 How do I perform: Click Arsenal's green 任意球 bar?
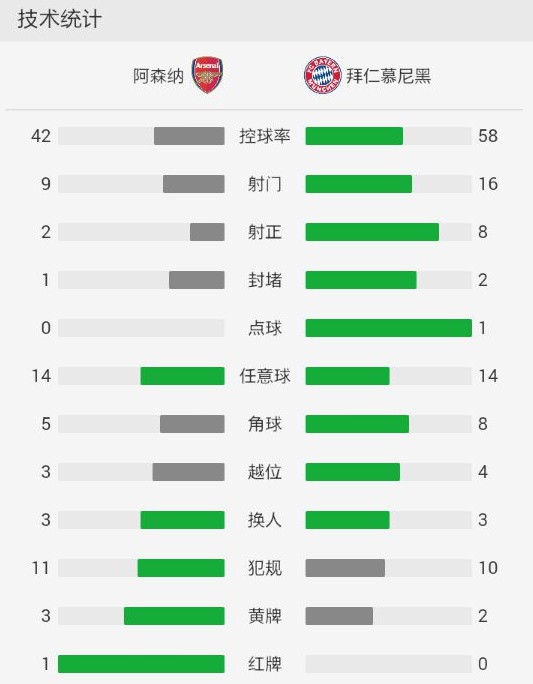pos(182,376)
